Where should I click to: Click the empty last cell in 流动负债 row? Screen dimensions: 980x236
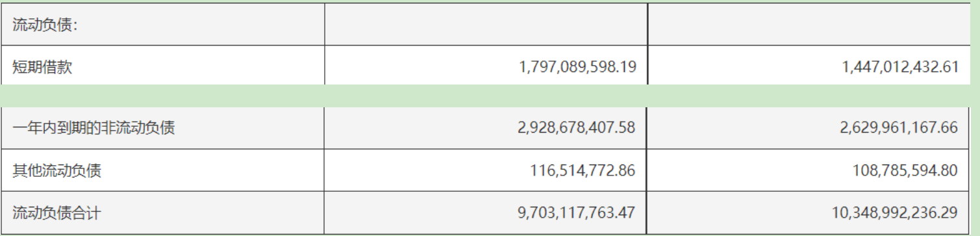808,25
